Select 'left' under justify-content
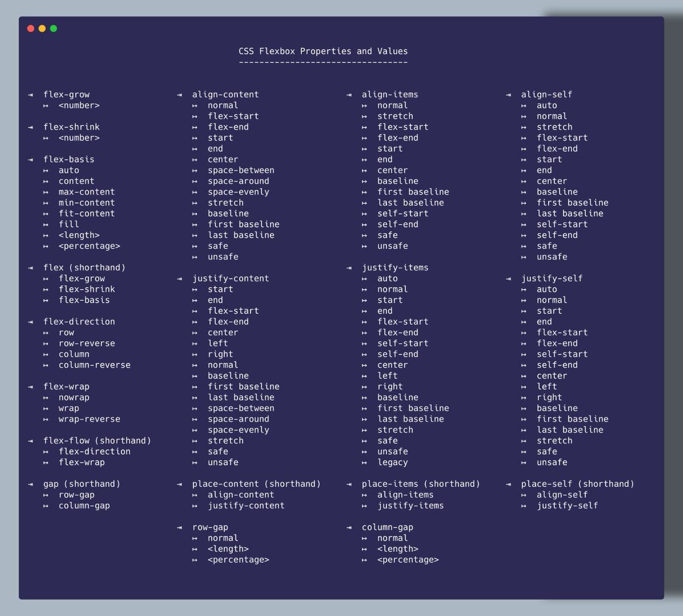This screenshot has height=616, width=683. (x=218, y=343)
